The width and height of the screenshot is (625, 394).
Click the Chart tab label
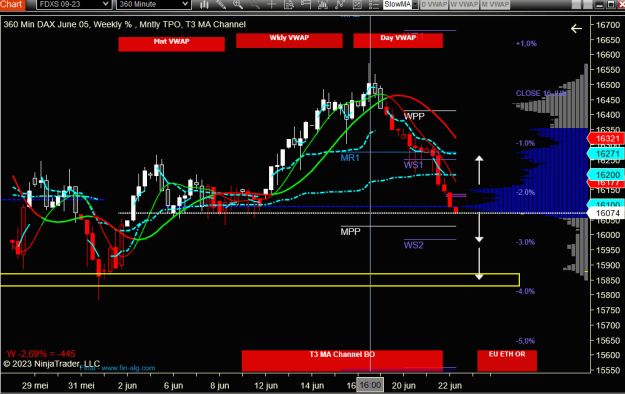point(12,4)
